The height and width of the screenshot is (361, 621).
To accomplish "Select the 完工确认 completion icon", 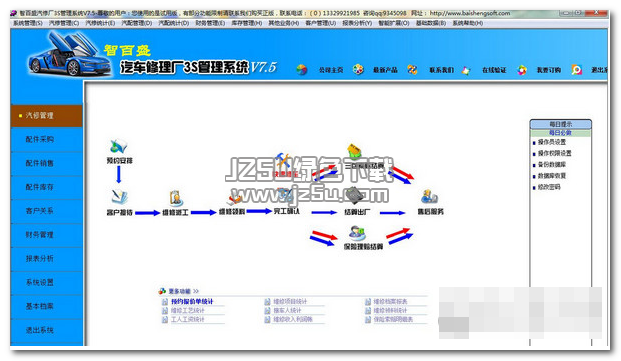I will [x=286, y=195].
